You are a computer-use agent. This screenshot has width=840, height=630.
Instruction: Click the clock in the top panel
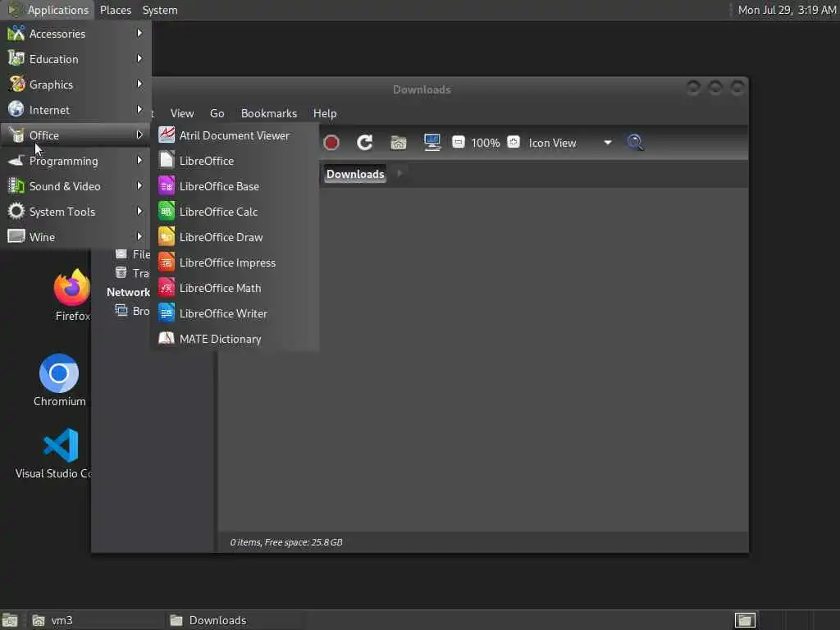pos(787,10)
